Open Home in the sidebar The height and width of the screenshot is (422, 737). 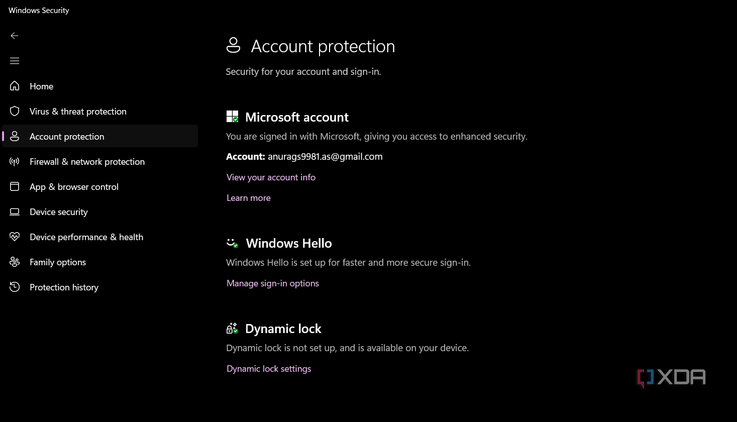tap(100, 86)
